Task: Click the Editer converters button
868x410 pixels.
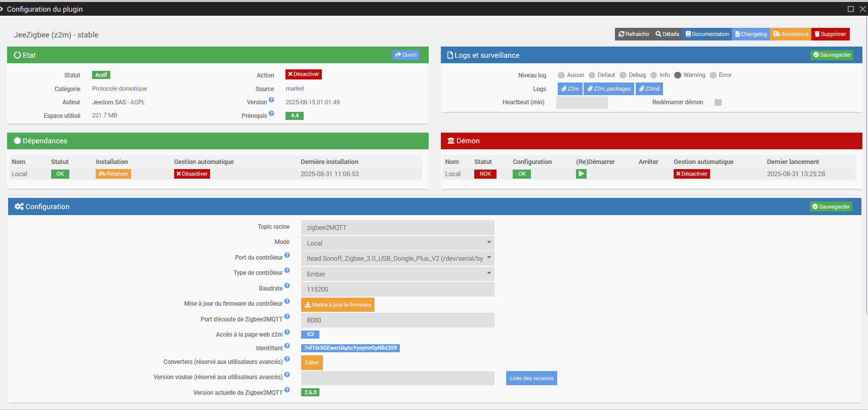Action: [312, 362]
